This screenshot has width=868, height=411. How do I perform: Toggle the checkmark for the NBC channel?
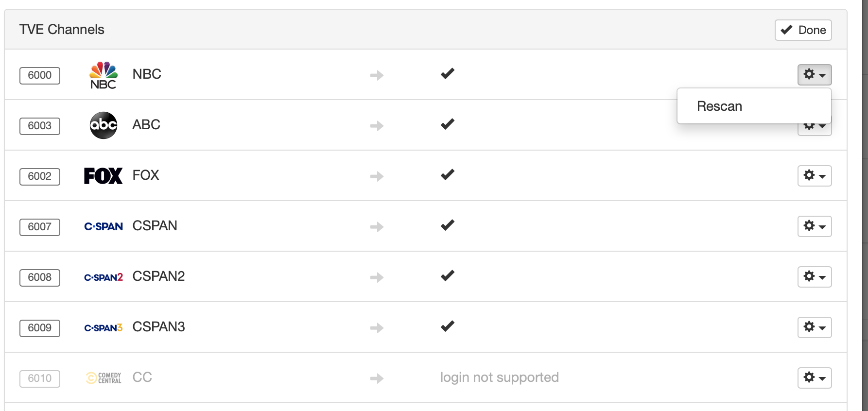(447, 74)
